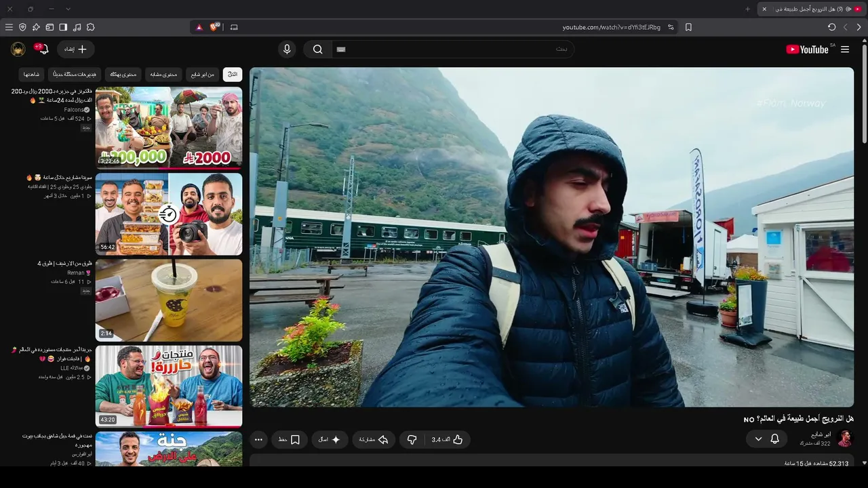Viewport: 868px width, 488px height.
Task: Open the جنة على الأرض thumbnail
Action: coord(169,449)
